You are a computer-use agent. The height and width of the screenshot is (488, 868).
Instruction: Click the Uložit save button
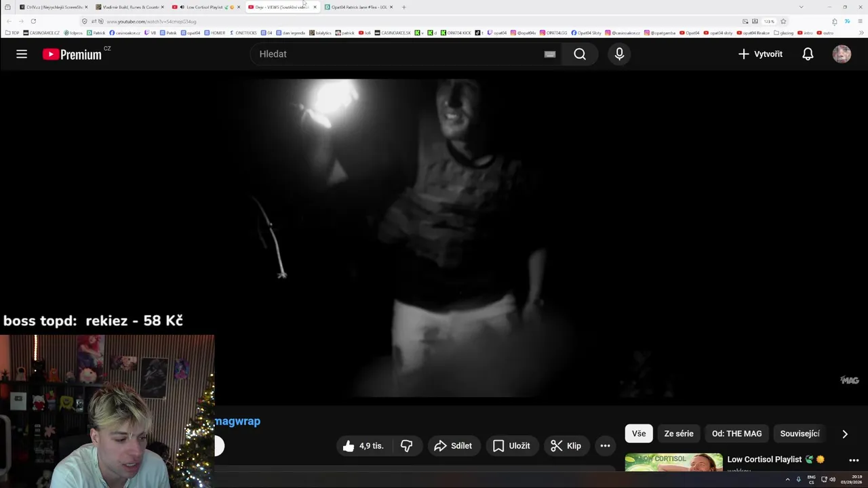[511, 445]
